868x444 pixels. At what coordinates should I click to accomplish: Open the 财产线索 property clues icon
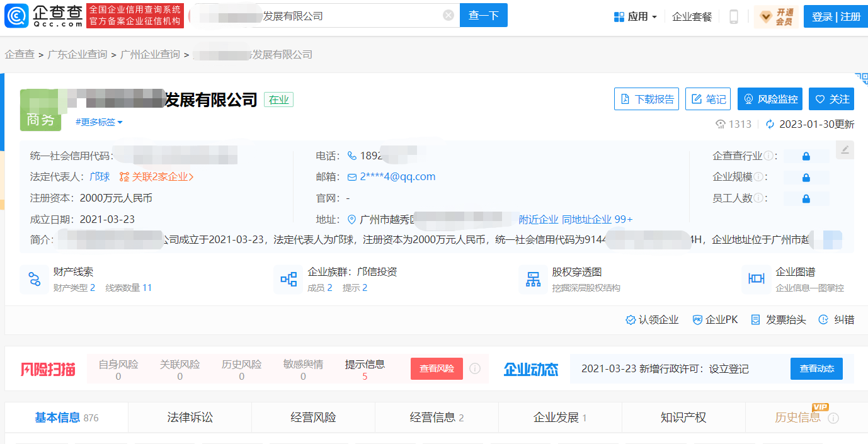[34, 279]
